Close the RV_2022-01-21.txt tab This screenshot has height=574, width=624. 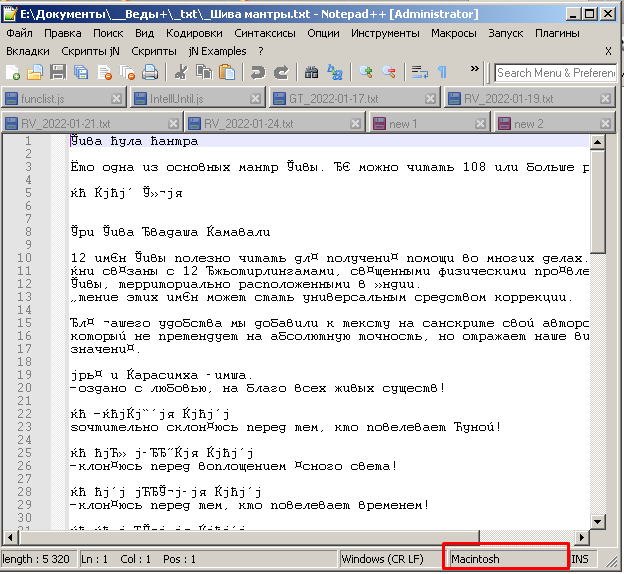coord(173,124)
